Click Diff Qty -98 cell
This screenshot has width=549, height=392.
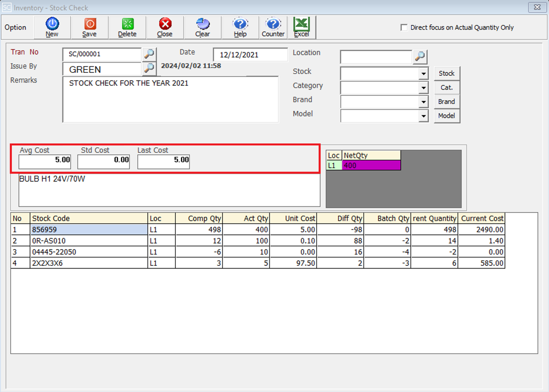tap(340, 229)
